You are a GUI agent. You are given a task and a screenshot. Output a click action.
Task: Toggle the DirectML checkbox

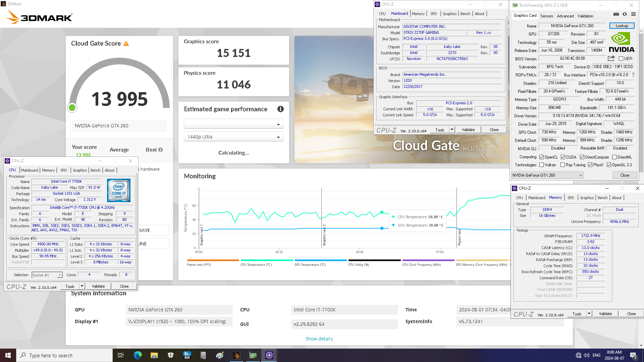[x=614, y=157]
